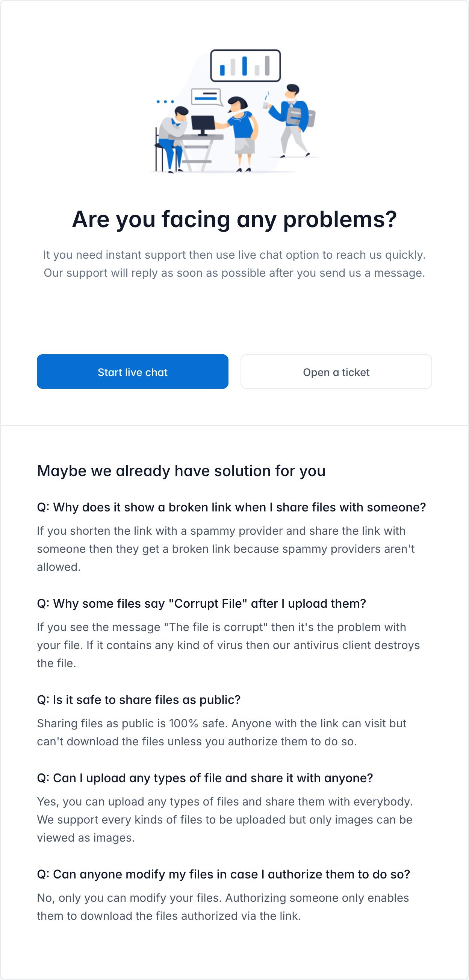Click the safe to share as public question
The height and width of the screenshot is (980, 469).
pos(139,699)
